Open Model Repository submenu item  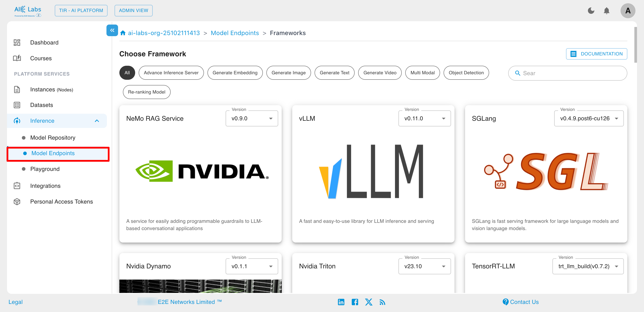(x=53, y=138)
